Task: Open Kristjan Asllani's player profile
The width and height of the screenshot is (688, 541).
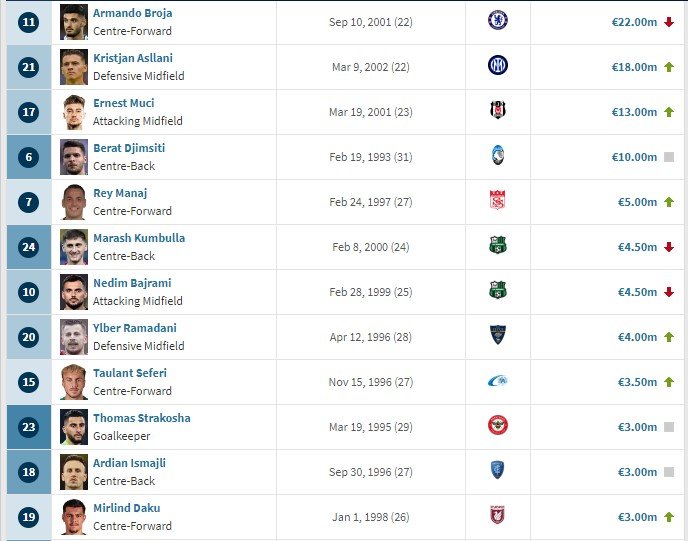Action: (x=133, y=58)
